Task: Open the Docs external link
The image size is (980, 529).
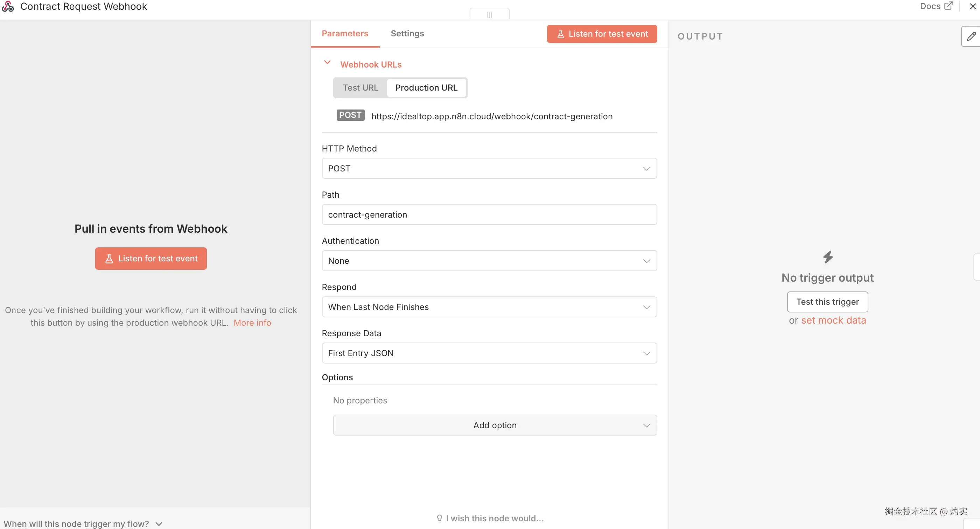Action: [936, 6]
